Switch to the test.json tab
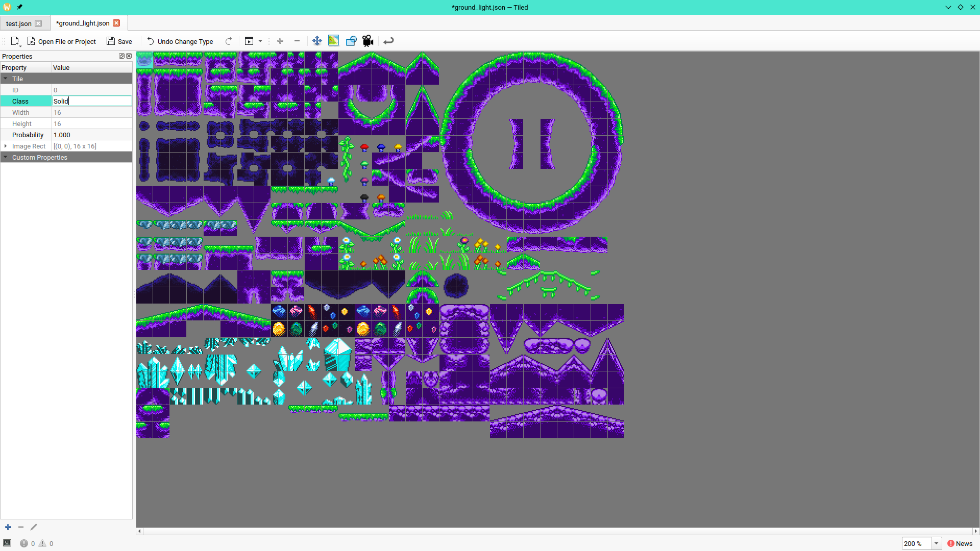 19,23
